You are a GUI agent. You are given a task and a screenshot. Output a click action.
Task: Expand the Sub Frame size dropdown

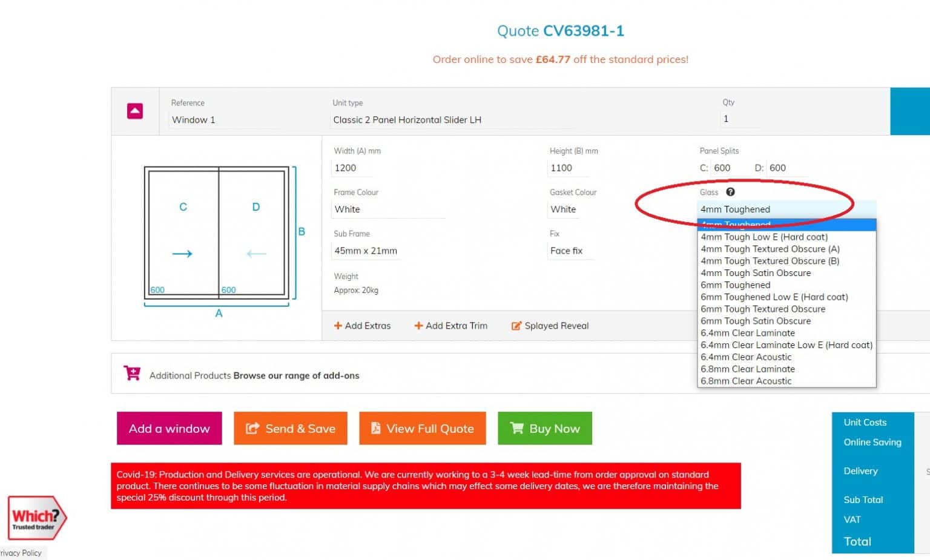[x=366, y=251]
